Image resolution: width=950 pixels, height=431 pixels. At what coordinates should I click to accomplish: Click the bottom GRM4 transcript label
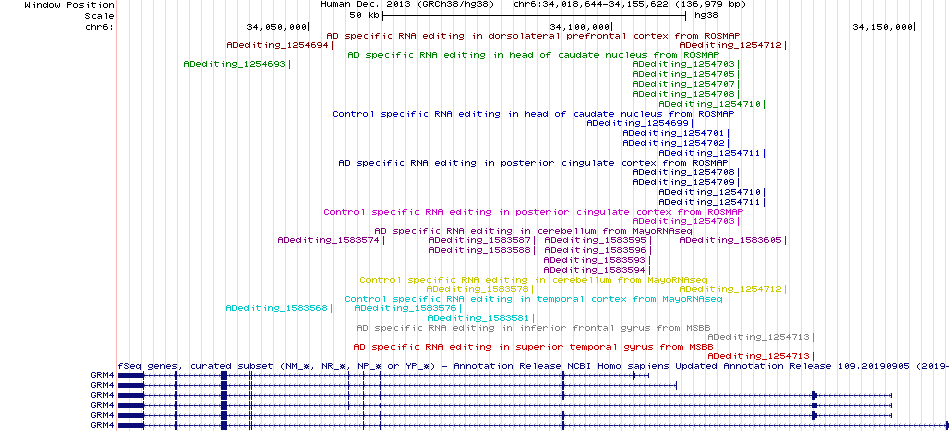102,426
